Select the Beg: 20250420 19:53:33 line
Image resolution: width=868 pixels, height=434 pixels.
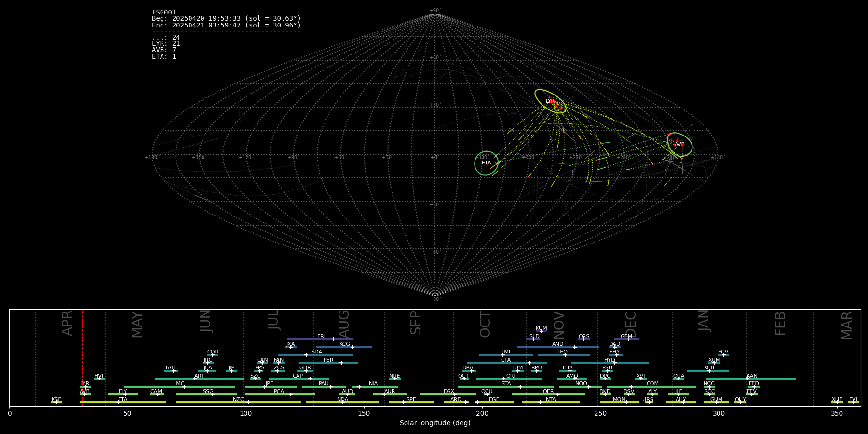click(x=226, y=19)
